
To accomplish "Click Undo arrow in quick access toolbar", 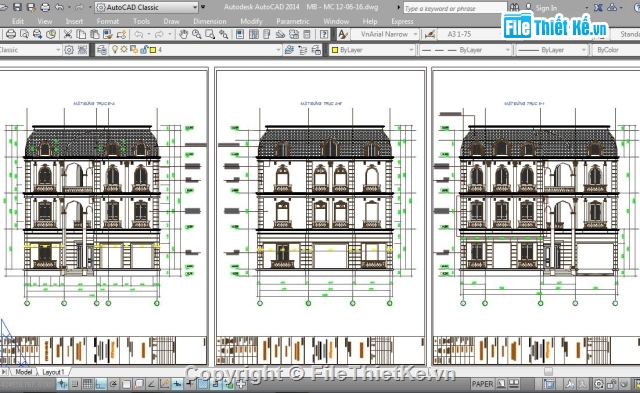I will (x=59, y=7).
